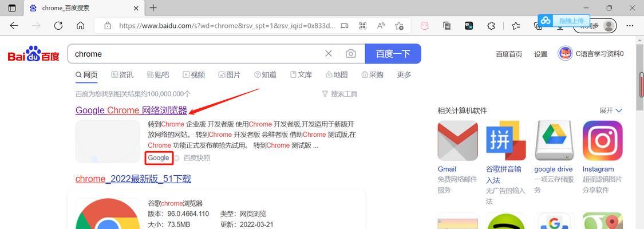
Task: Open the tab actions menu
Action: pyautogui.click(x=12, y=8)
